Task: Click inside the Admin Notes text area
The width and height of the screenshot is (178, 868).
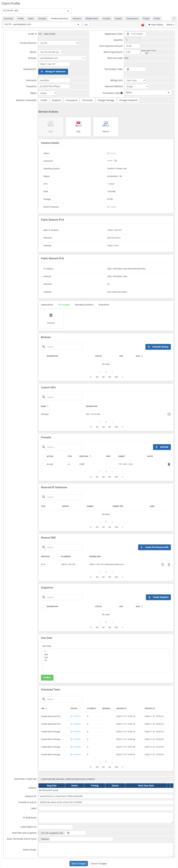Action: point(106,850)
